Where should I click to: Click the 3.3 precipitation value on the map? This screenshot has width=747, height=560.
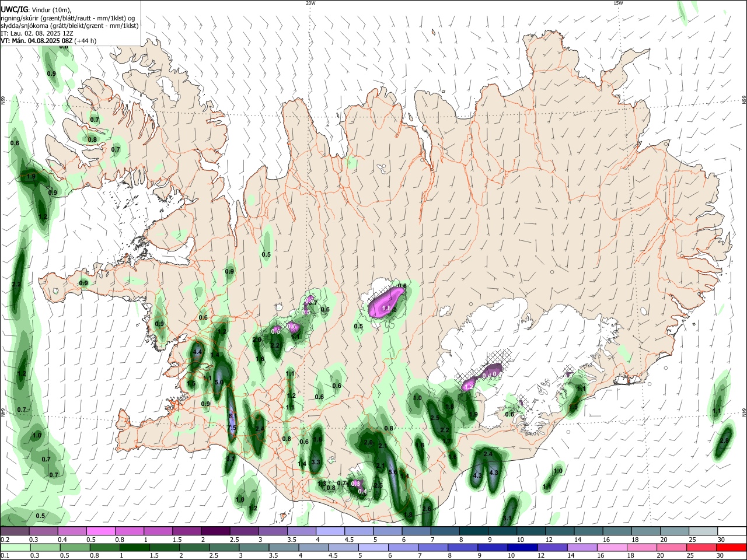click(316, 462)
